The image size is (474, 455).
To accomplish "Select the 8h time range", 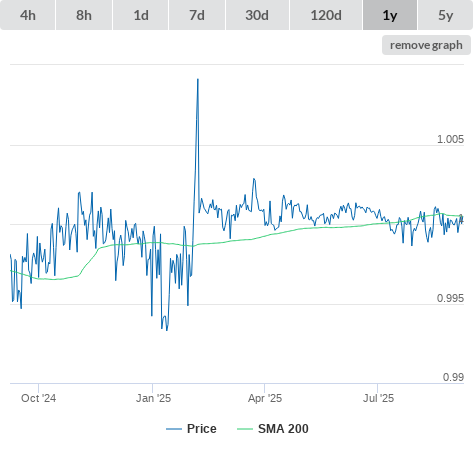I will click(84, 15).
